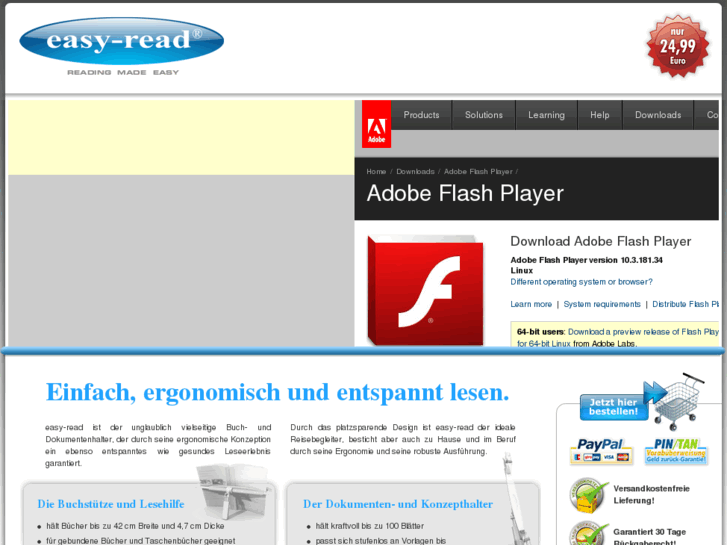The image size is (727, 545).
Task: Click the for 64-bit Linux link
Action: [543, 344]
